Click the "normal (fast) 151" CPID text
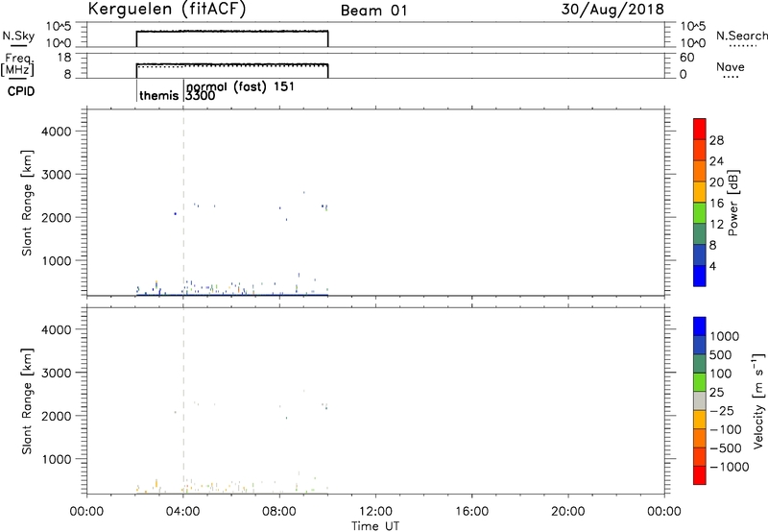Image resolution: width=768 pixels, height=532 pixels. [x=240, y=86]
